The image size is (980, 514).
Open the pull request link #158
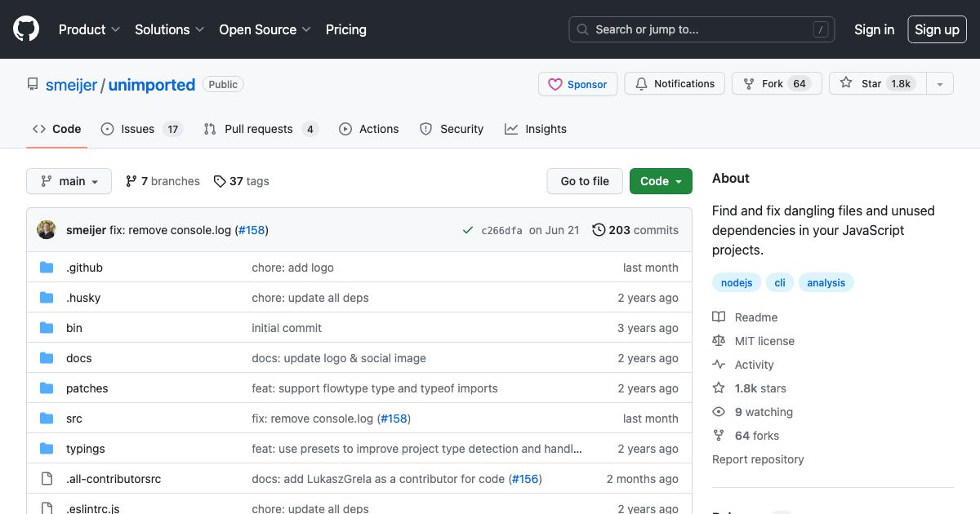click(252, 230)
